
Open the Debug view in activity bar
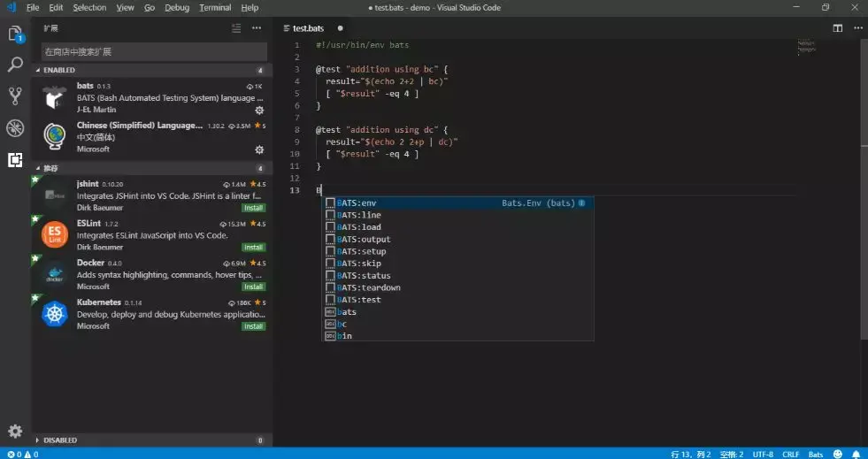(16, 128)
